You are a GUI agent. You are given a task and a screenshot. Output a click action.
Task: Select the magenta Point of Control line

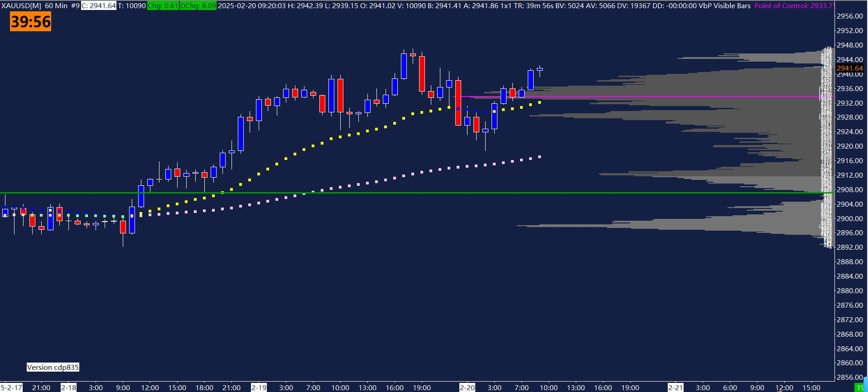(643, 97)
